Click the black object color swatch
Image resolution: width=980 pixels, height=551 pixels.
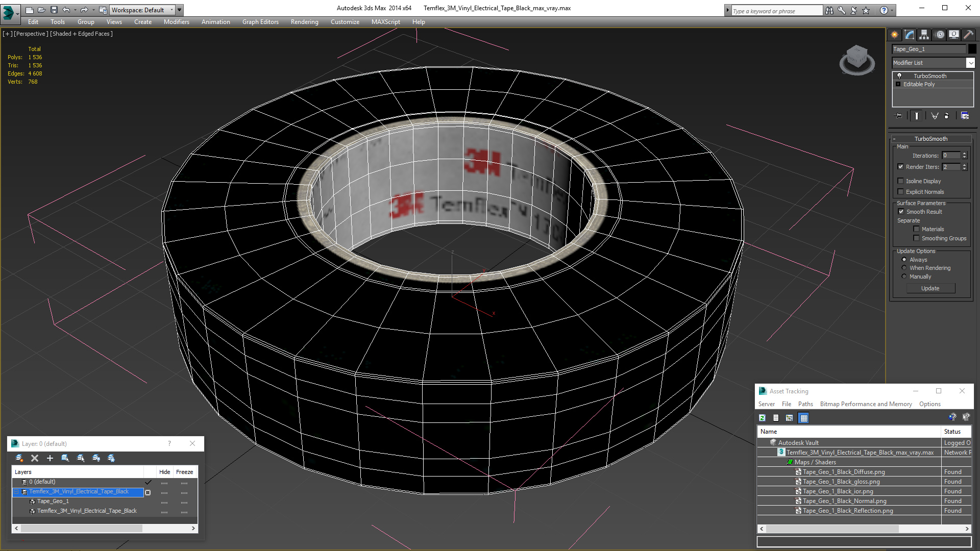972,49
